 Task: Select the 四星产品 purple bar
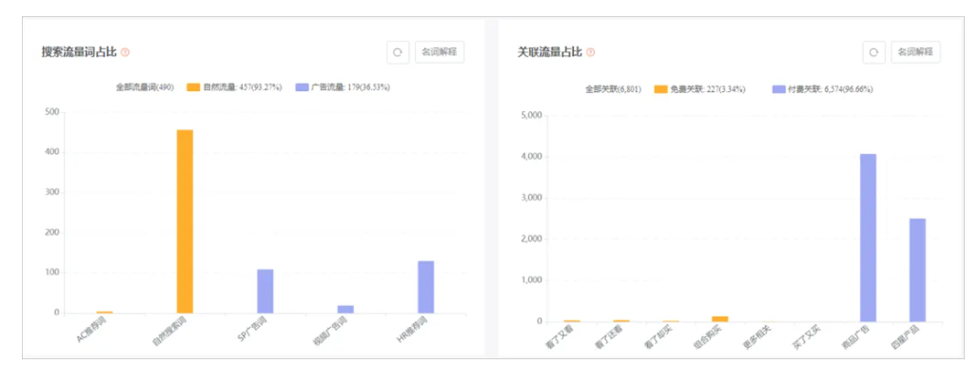pyautogui.click(x=917, y=270)
